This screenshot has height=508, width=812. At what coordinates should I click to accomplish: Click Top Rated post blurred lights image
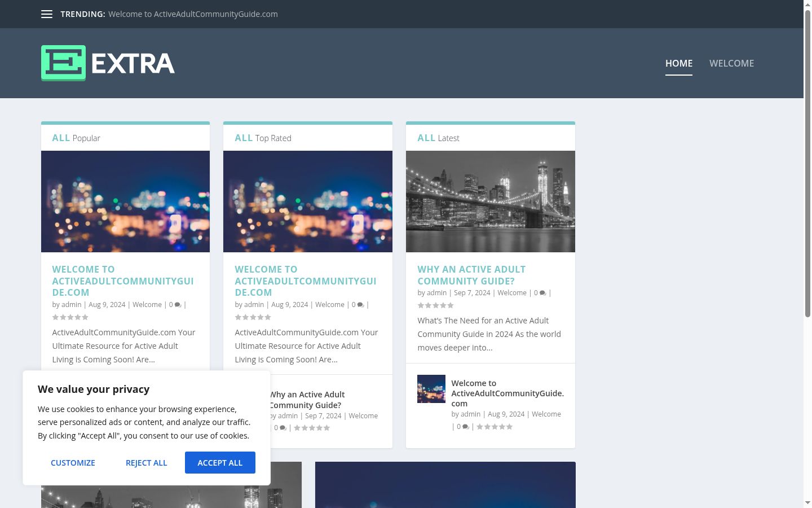point(308,202)
